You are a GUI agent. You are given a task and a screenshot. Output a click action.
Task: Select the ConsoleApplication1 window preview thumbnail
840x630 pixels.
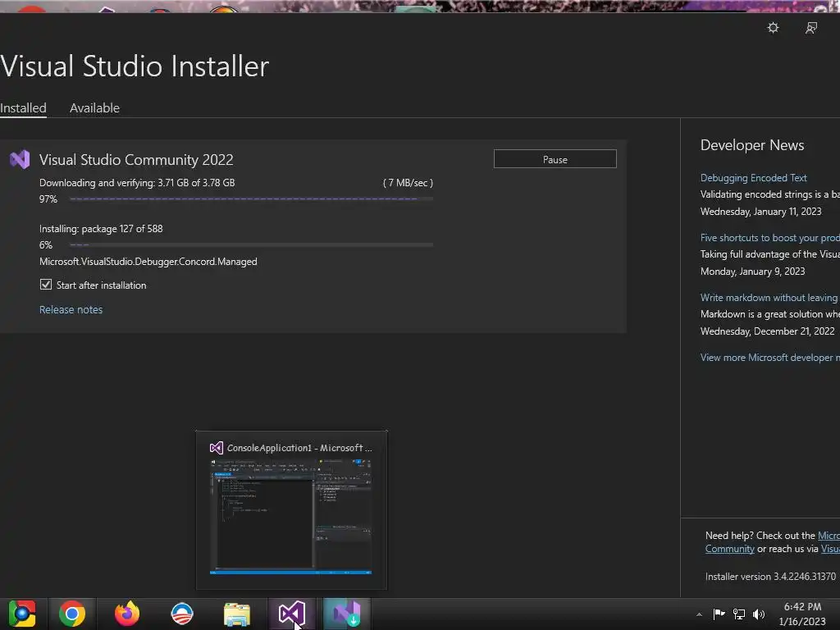tap(291, 517)
